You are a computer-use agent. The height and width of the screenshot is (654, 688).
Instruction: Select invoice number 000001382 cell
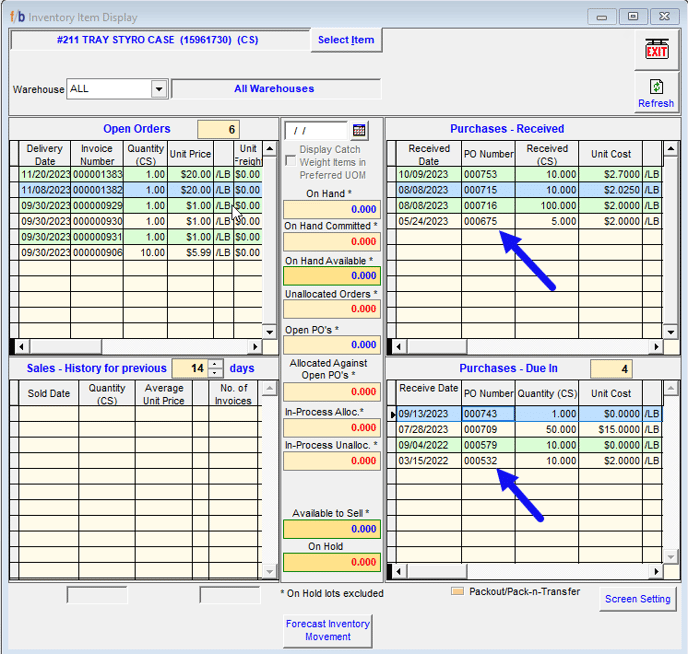tap(97, 190)
